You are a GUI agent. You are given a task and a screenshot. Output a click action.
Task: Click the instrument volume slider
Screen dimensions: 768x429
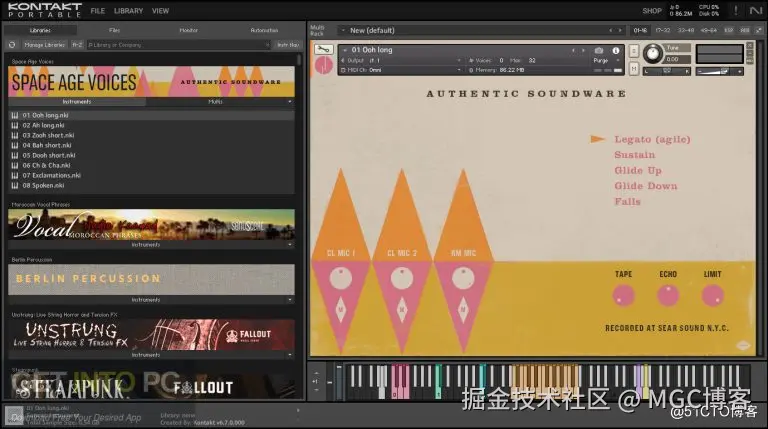[x=720, y=72]
